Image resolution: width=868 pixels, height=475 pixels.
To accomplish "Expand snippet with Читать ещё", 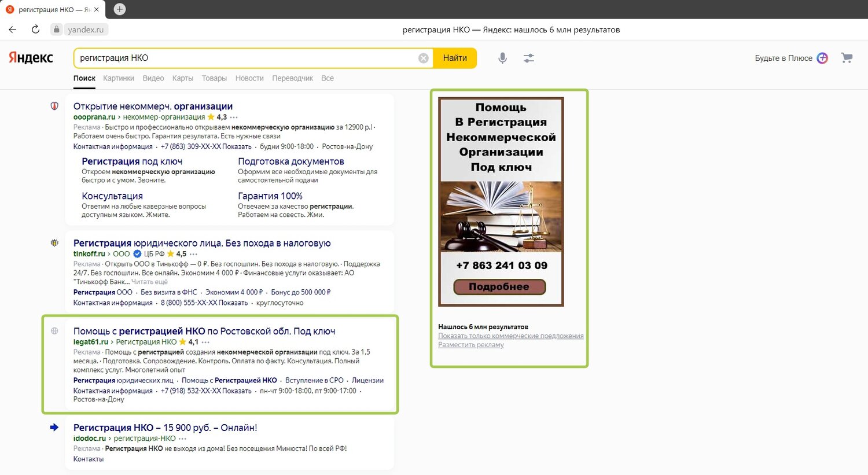I will pos(149,282).
